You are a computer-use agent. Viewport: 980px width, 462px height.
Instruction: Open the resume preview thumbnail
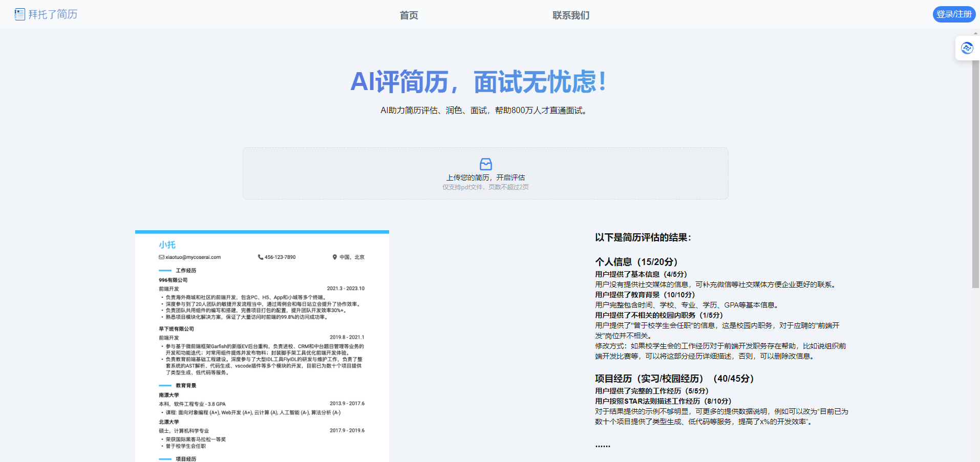pyautogui.click(x=262, y=343)
